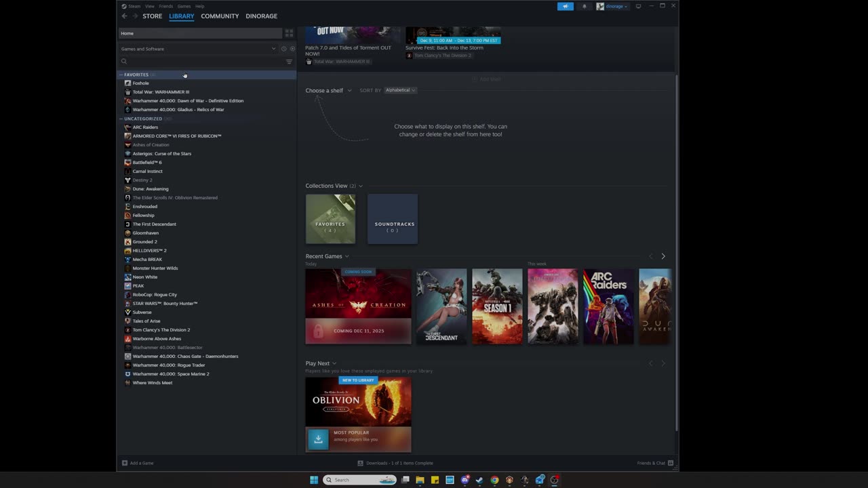The width and height of the screenshot is (868, 488).
Task: Select Warhammer 40,000: Space Marine 2
Action: point(171,373)
